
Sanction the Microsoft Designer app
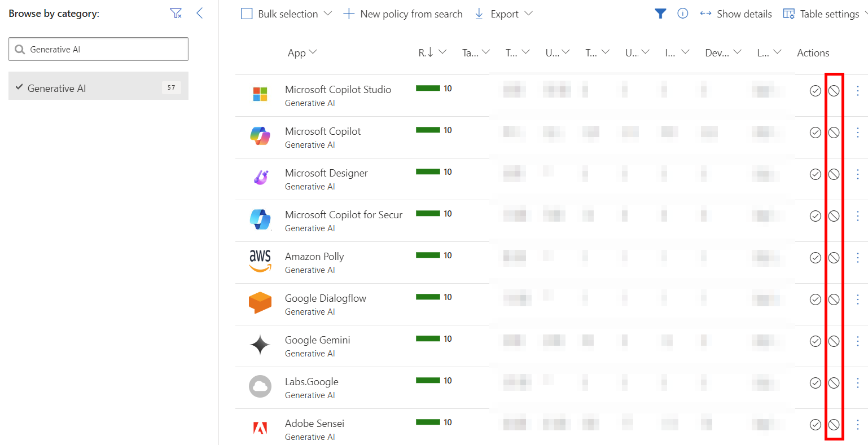pos(815,174)
